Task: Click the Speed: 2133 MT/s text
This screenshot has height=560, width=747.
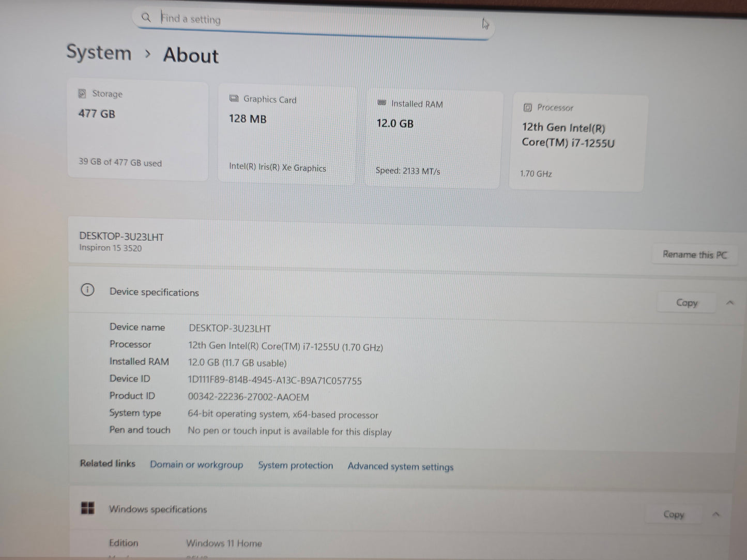Action: (x=408, y=170)
